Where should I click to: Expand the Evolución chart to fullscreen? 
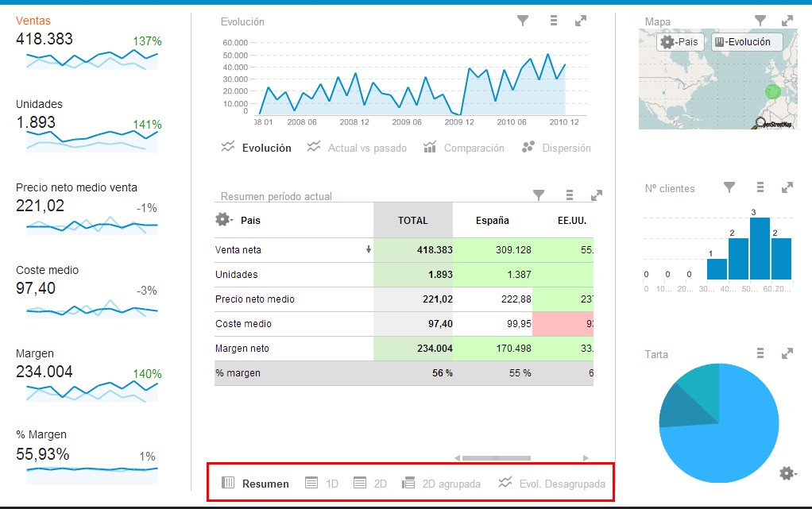click(581, 21)
